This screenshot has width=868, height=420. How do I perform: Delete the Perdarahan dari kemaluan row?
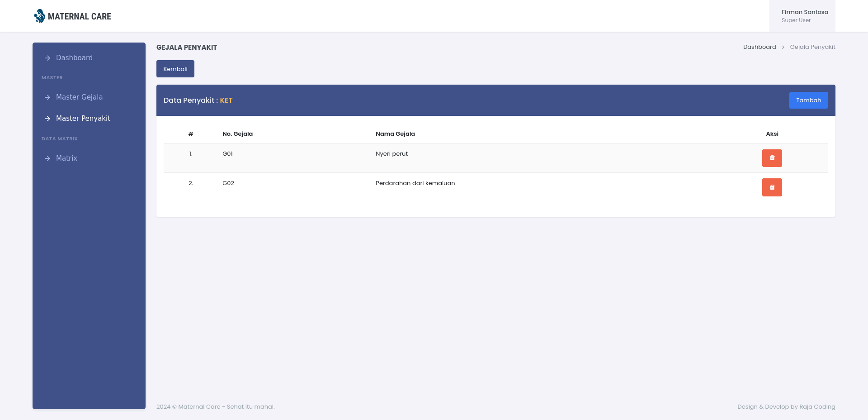pos(772,187)
